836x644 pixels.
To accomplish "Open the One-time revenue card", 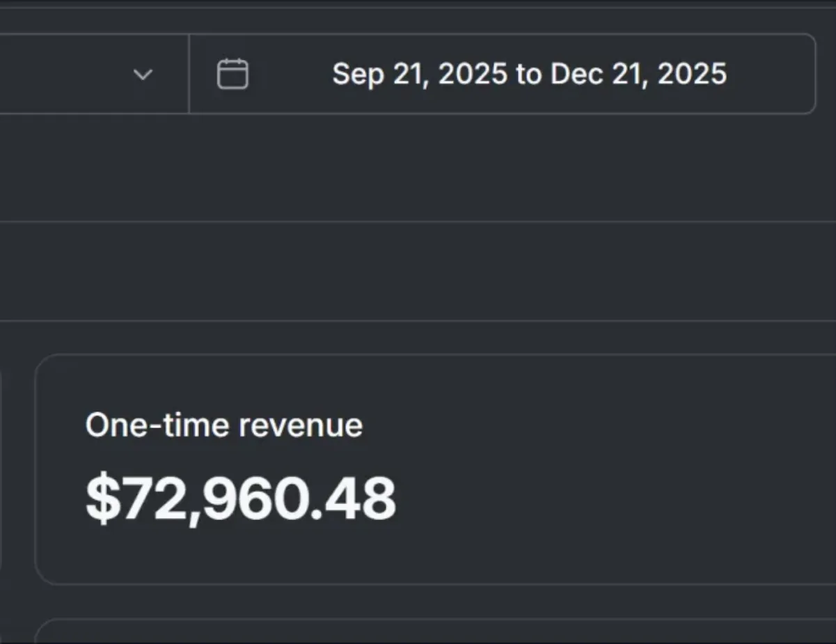I will [x=435, y=469].
